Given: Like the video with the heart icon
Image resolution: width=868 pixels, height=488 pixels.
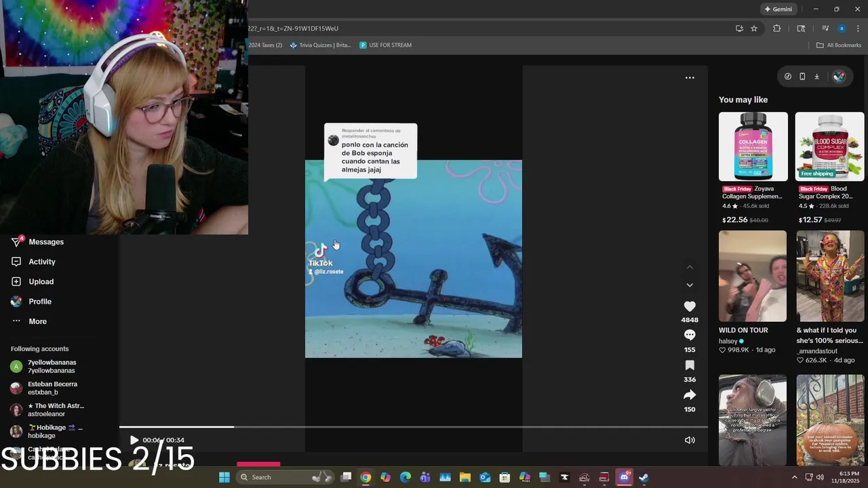Looking at the screenshot, I should pyautogui.click(x=690, y=306).
